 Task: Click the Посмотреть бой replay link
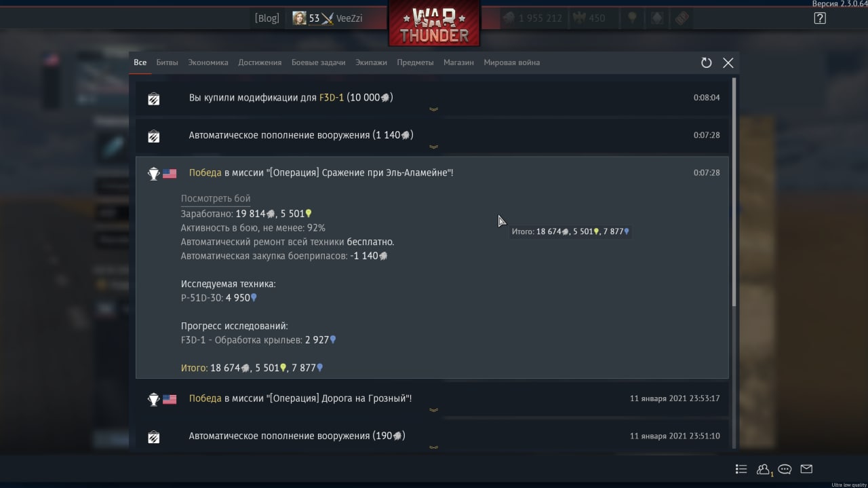(x=216, y=199)
